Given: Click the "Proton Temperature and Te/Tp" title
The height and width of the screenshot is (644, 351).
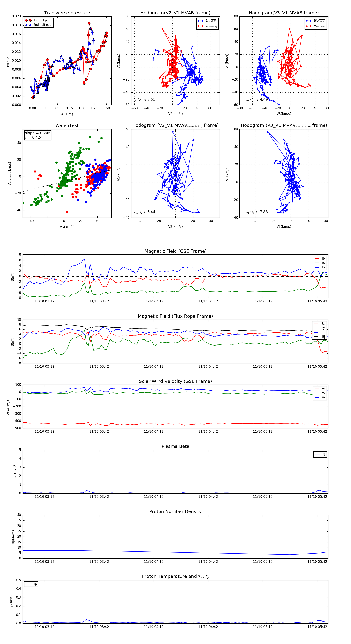Looking at the screenshot, I should 175,576.
